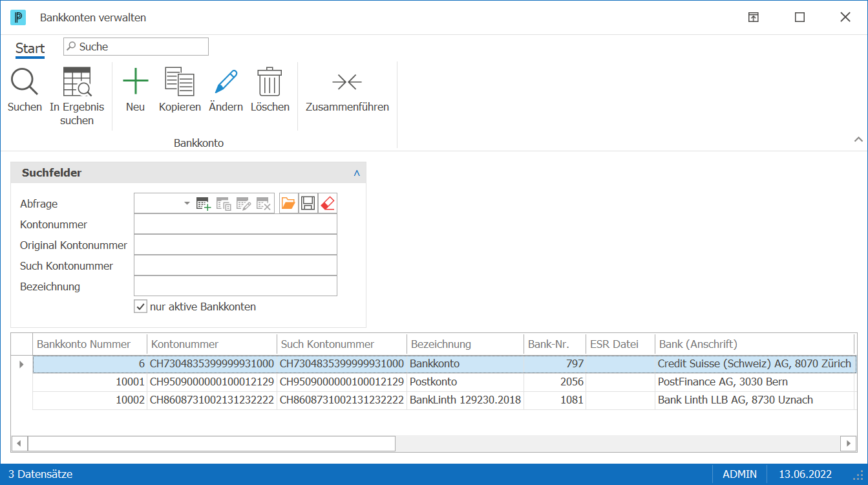Screen dimensions: 868x485
Task: Select In Ergebnis suchen icon
Action: coord(77,82)
